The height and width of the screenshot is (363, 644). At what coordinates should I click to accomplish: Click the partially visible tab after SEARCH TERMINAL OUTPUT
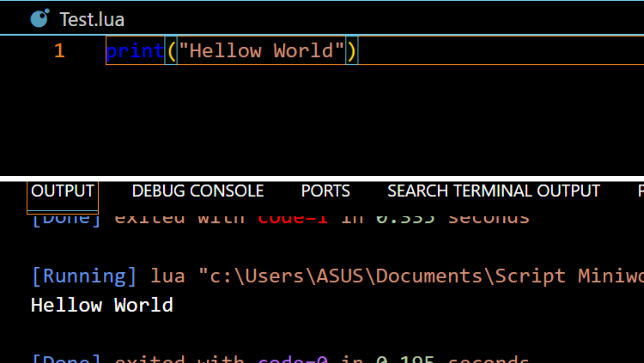tap(640, 191)
